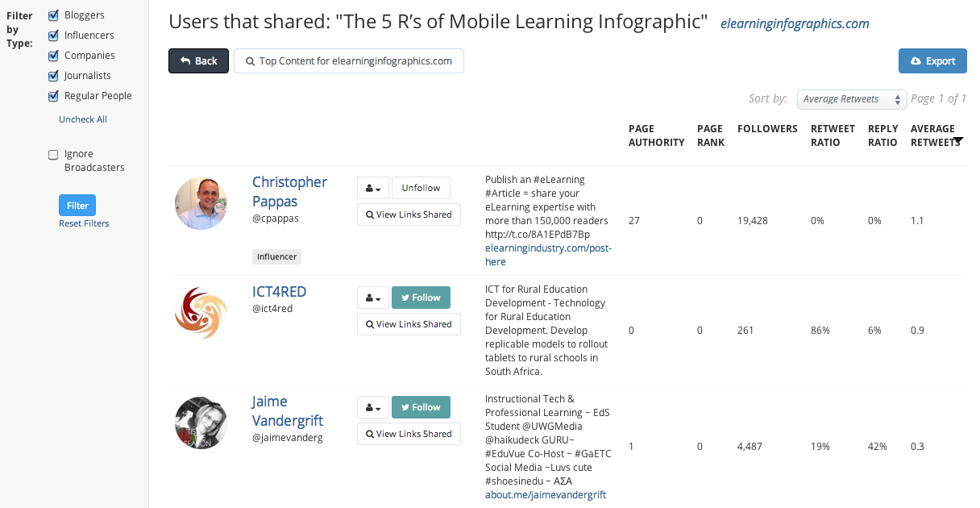Click Jaime Vandergrift profile avatar
This screenshot has height=508, width=980.
tap(201, 423)
